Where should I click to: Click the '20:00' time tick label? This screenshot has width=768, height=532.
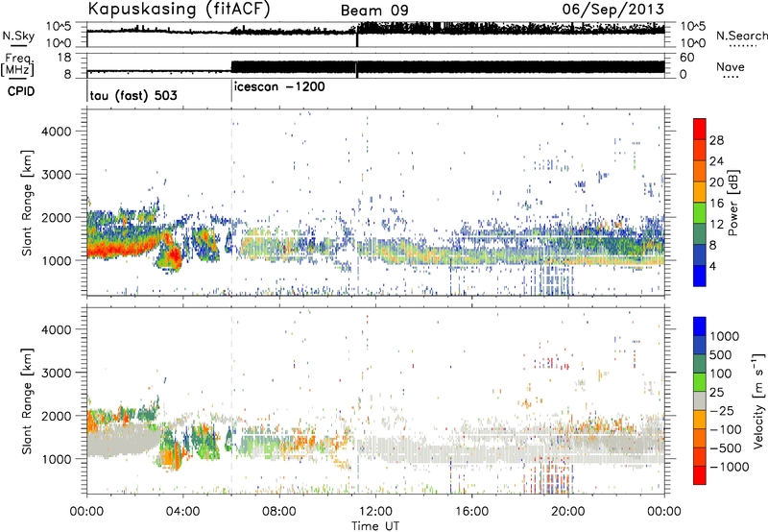567,511
